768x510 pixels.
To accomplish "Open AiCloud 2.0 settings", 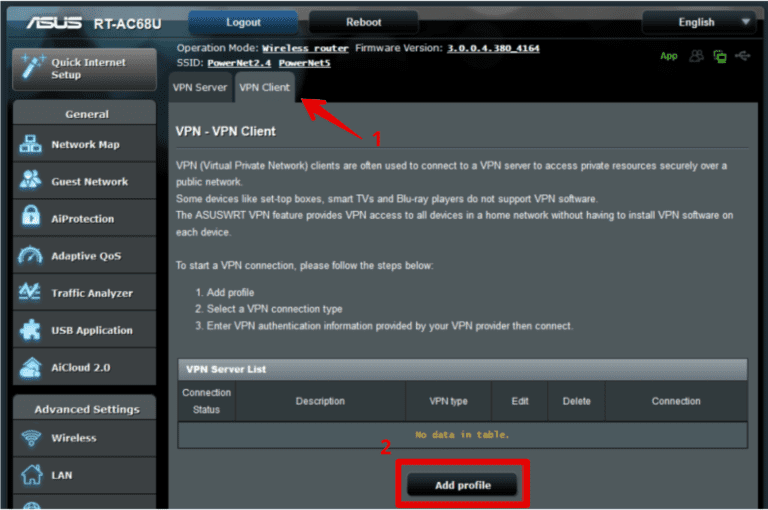I will pos(85,367).
